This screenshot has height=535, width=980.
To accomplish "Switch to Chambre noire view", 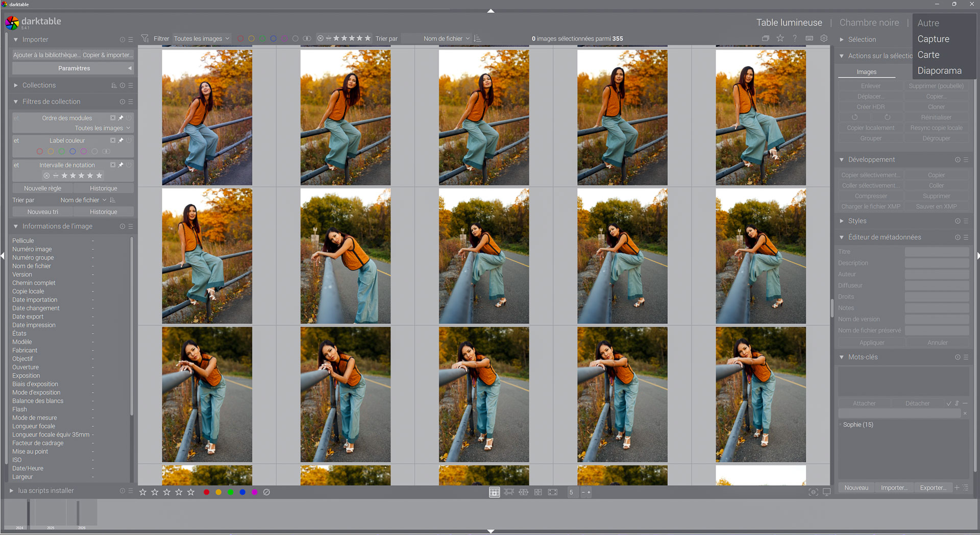I will click(869, 22).
